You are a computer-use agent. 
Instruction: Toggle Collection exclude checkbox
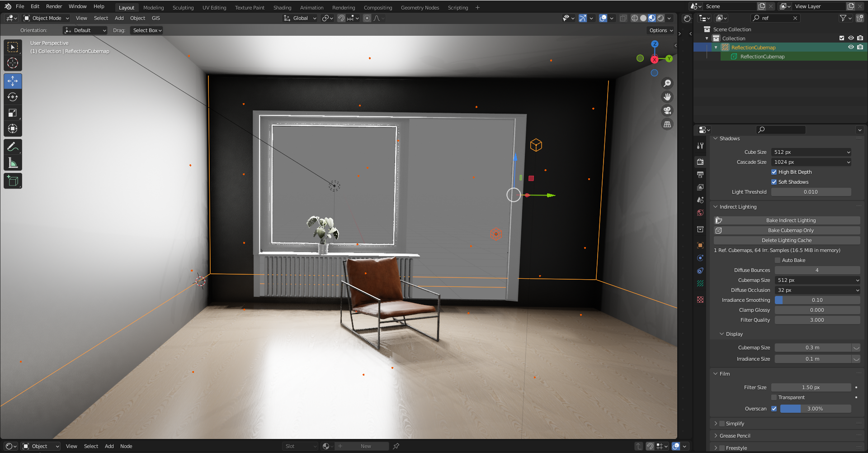[842, 38]
